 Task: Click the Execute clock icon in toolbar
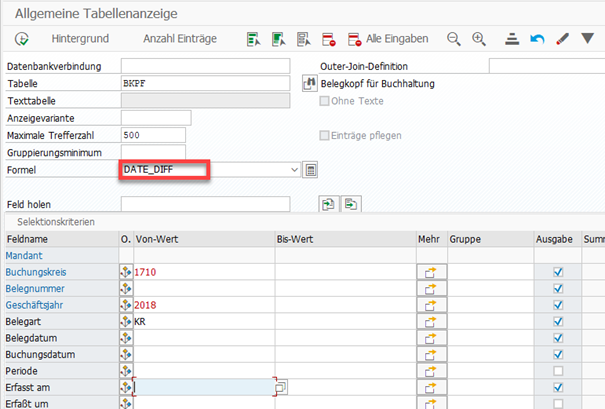(x=21, y=39)
